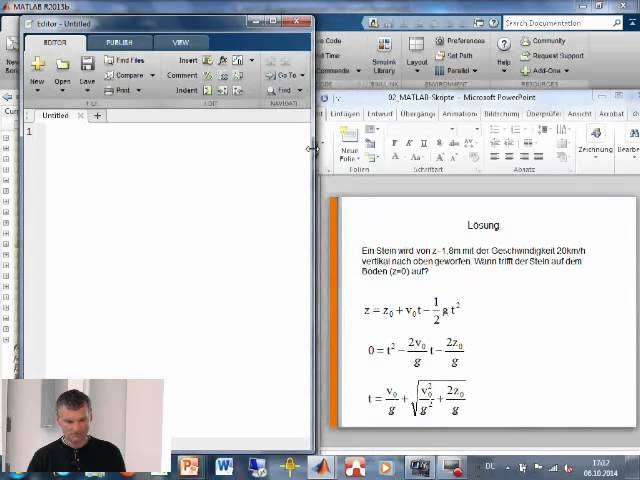The image size is (640, 480).
Task: Click the Lösung slide title text
Action: click(483, 225)
